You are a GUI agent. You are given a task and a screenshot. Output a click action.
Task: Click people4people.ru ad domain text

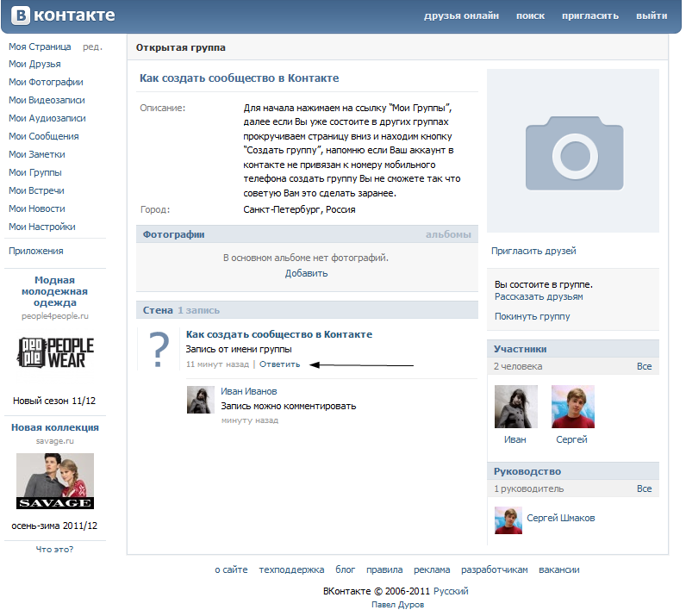[x=55, y=317]
